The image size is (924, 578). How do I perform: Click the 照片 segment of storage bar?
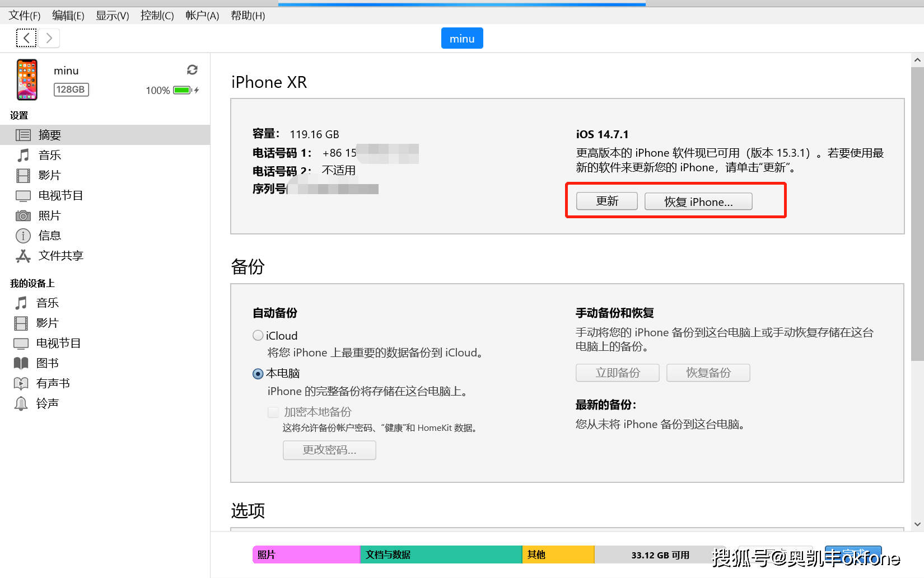tap(306, 554)
